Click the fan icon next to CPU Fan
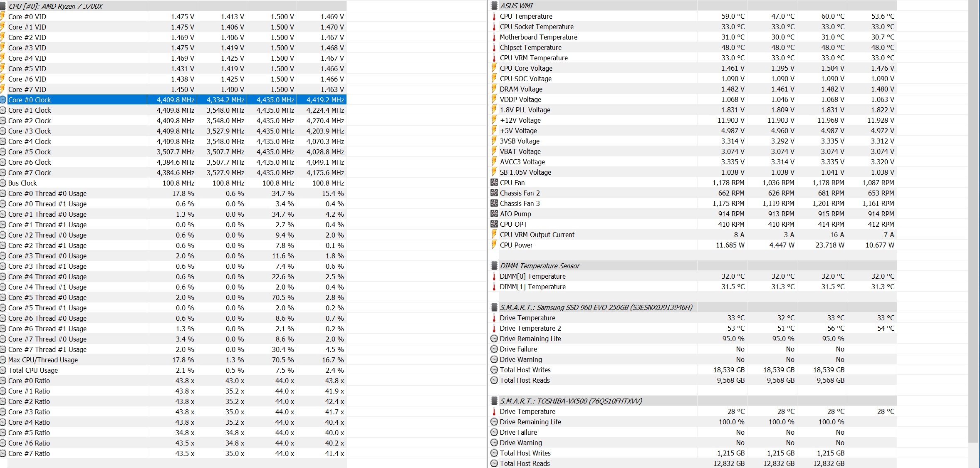 (494, 183)
